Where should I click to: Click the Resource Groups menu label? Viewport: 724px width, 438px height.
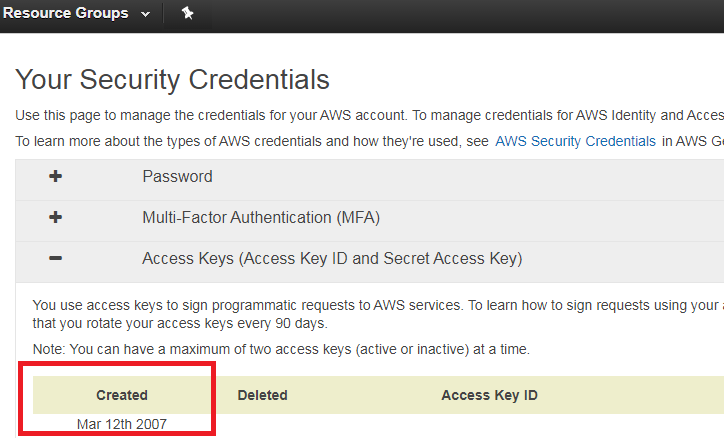coord(66,13)
